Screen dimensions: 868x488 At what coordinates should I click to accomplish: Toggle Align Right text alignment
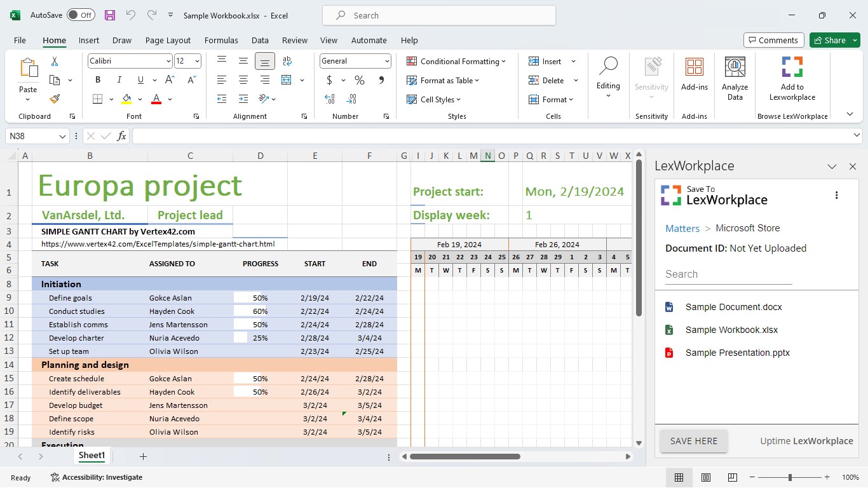[265, 80]
